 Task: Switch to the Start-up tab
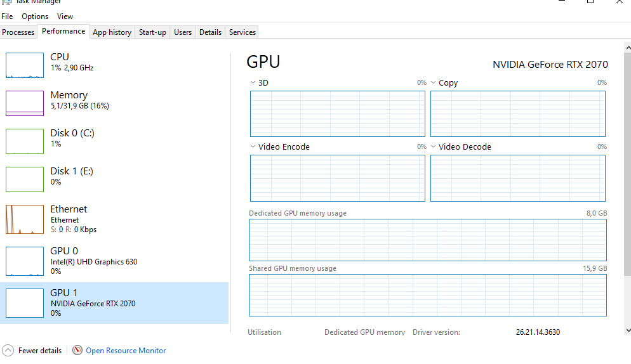point(152,32)
